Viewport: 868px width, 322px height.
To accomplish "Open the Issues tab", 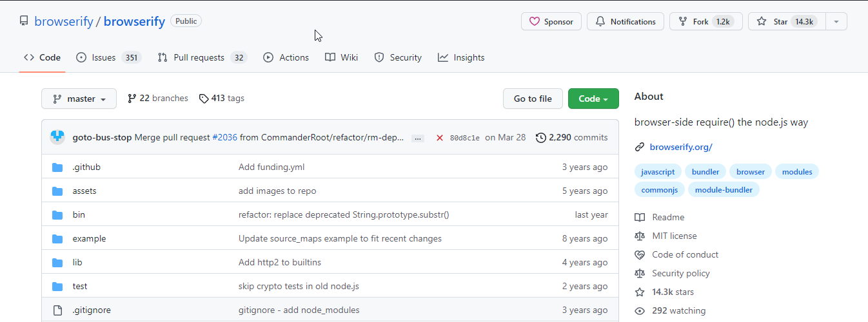I will point(108,57).
